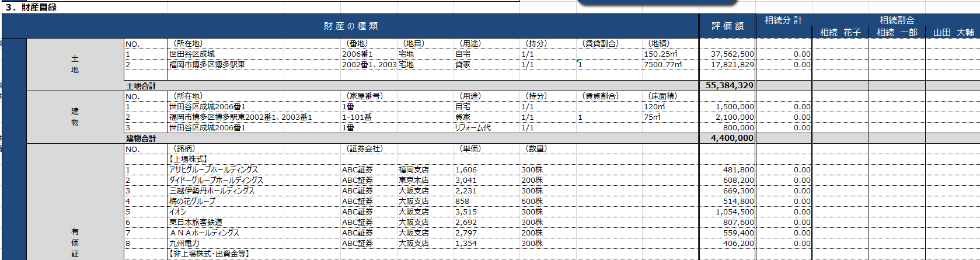The height and width of the screenshot is (260, 980).
Task: Click the 【非上場株式･出資金等】 section row
Action: [209, 254]
